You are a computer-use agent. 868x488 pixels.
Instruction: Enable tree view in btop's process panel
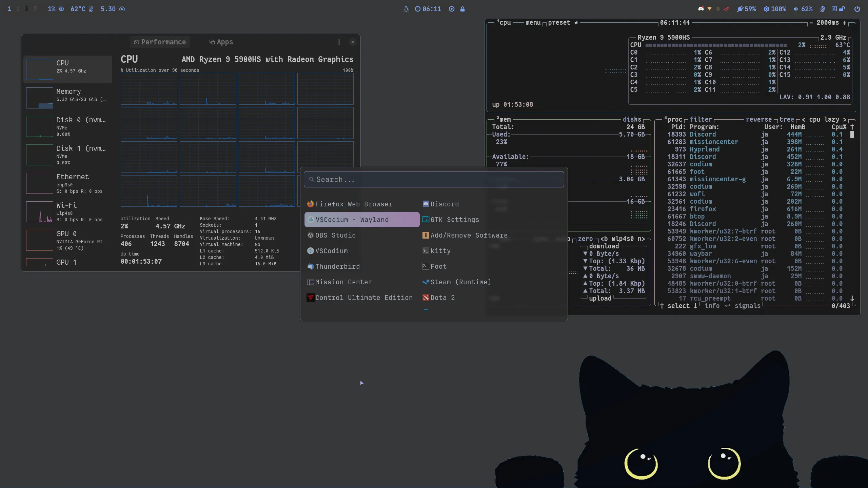(787, 119)
